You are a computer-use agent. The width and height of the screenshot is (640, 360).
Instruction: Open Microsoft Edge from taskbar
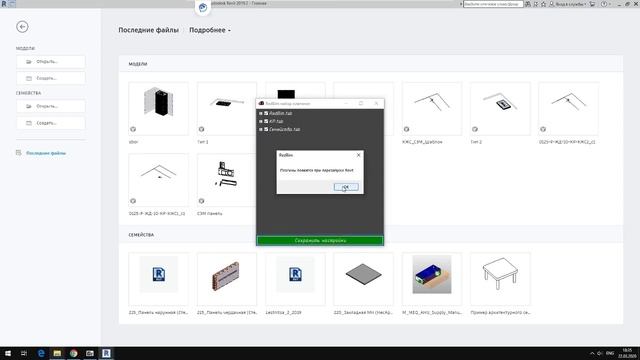pyautogui.click(x=41, y=353)
